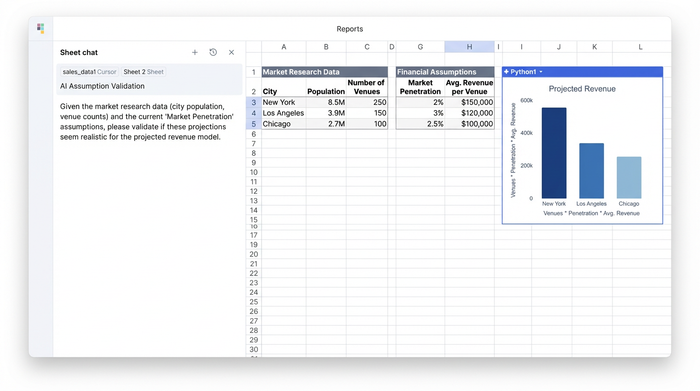Click the '150' venues cell
The width and height of the screenshot is (700, 391).
click(x=367, y=113)
